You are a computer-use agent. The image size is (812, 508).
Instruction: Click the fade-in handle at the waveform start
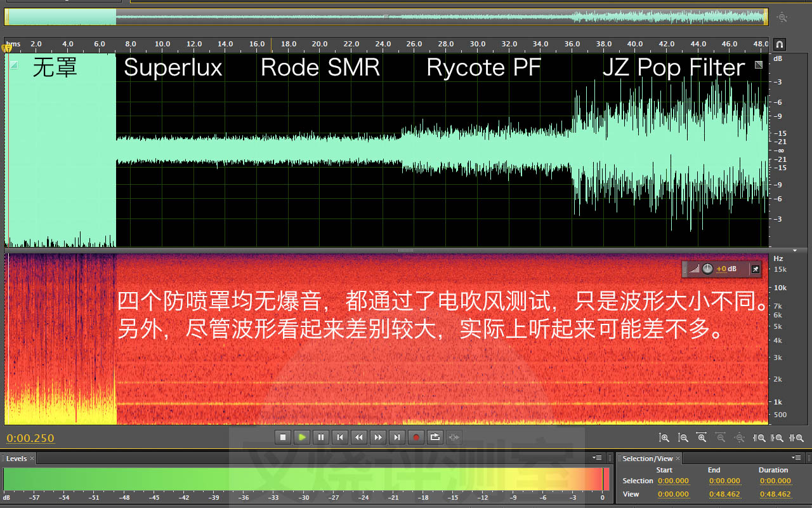14,65
